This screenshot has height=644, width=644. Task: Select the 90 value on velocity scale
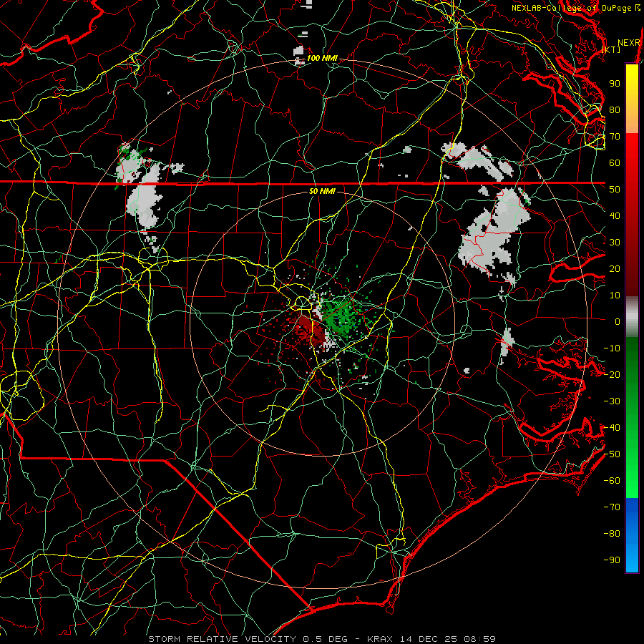(615, 84)
